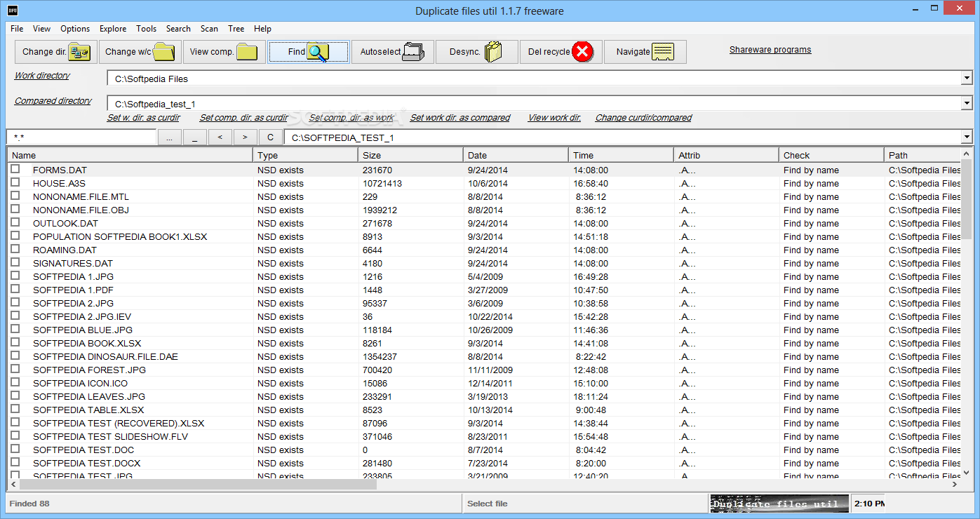980x519 pixels.
Task: Open the Help menu
Action: pyautogui.click(x=262, y=29)
